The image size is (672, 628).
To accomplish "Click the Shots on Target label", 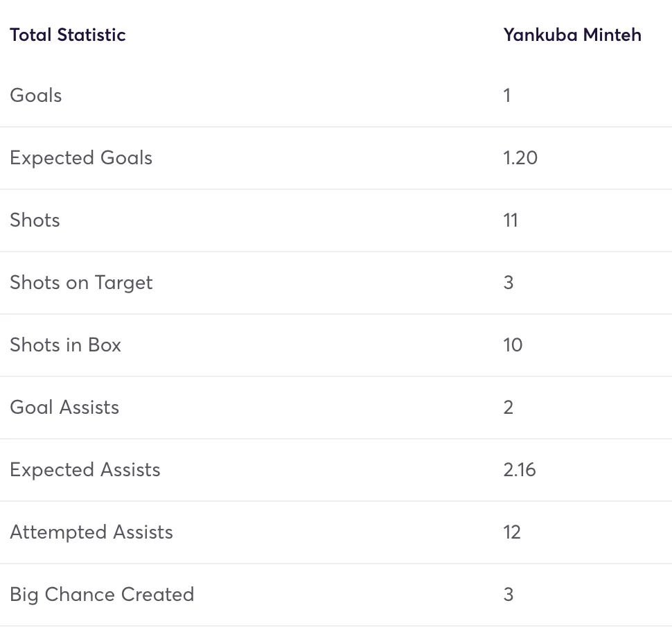I will (x=81, y=282).
